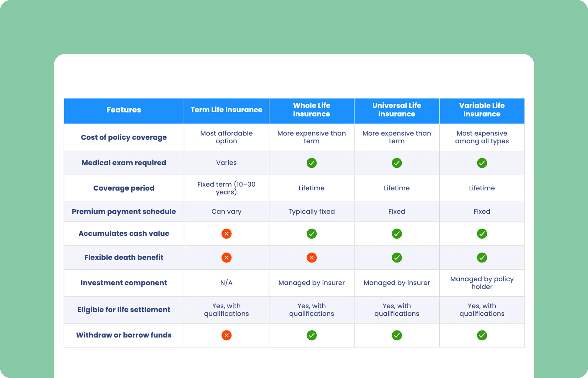Click green check for Whole Life medical exam
Viewport: 588px width, 378px height.
click(312, 163)
